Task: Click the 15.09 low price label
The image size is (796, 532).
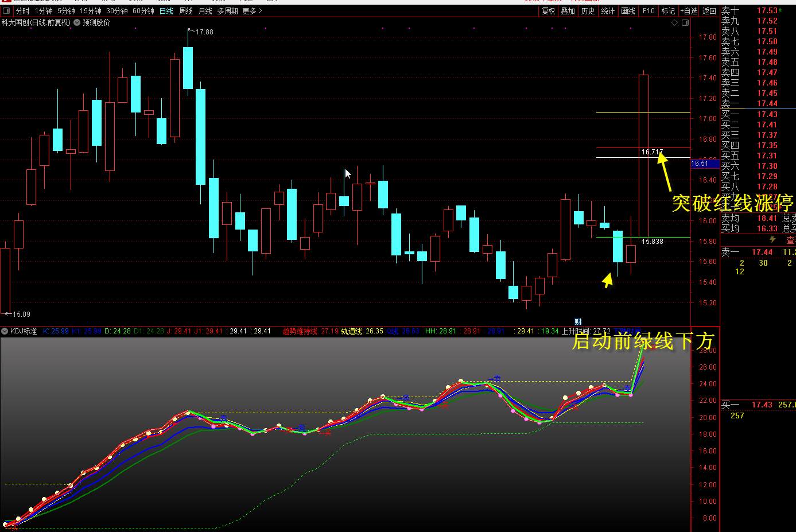Action: tap(21, 314)
